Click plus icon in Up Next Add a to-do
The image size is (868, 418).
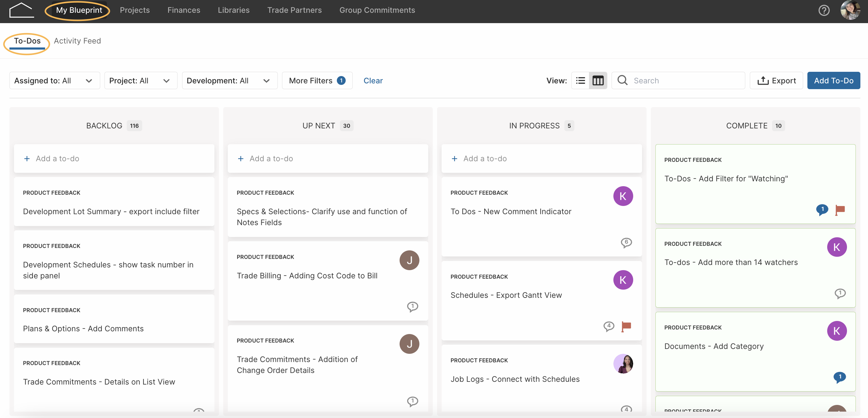coord(241,158)
